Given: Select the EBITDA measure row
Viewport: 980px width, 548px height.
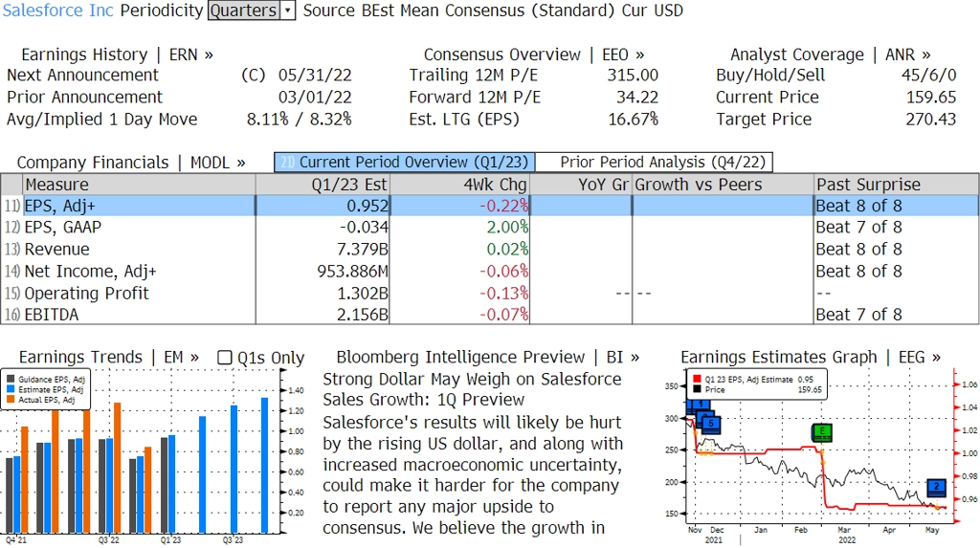Looking at the screenshot, I should click(490, 315).
